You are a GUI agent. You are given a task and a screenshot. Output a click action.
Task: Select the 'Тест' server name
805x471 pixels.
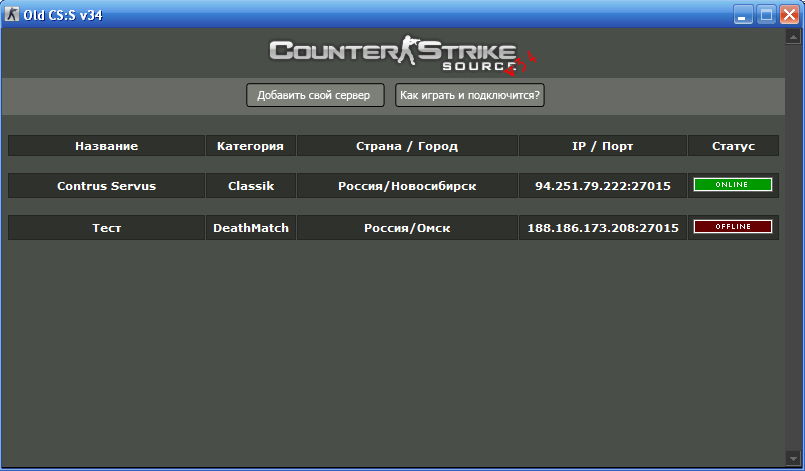106,228
